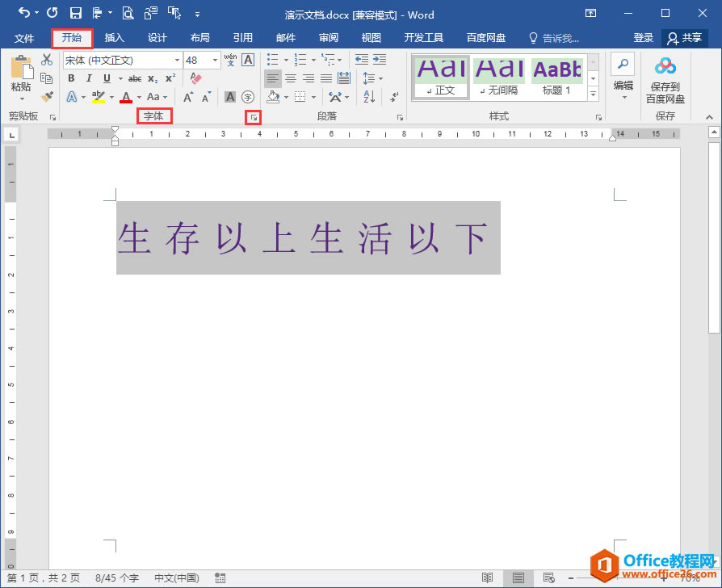Image resolution: width=722 pixels, height=588 pixels.
Task: Apply character border icon
Action: click(248, 60)
